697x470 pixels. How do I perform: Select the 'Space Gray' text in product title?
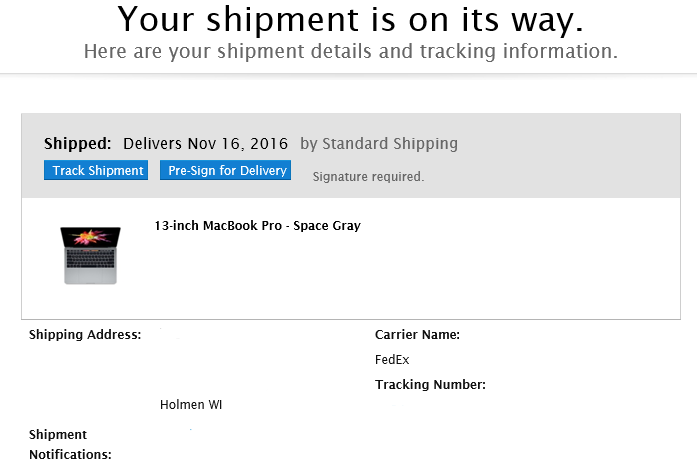(x=327, y=225)
